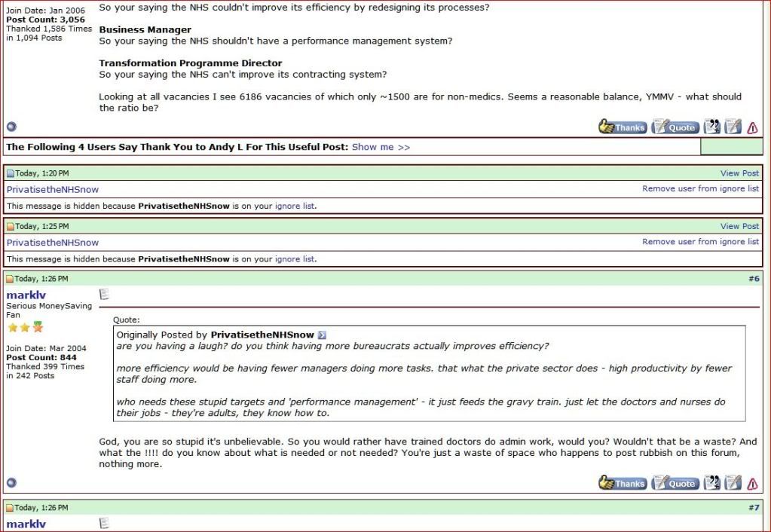Click Thanks button on Andy L's post
771x532 pixels.
(622, 127)
